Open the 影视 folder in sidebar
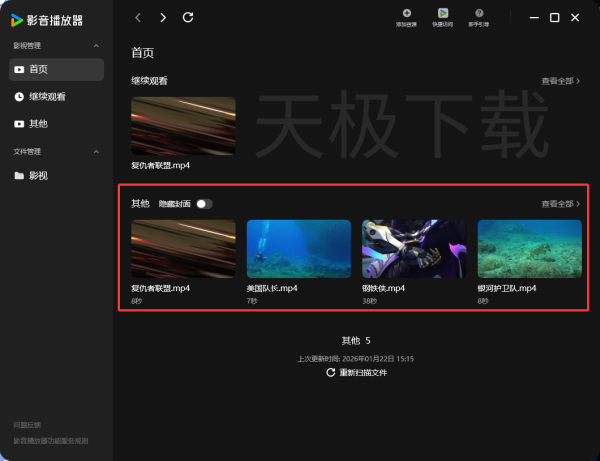The height and width of the screenshot is (461, 600). click(x=38, y=176)
